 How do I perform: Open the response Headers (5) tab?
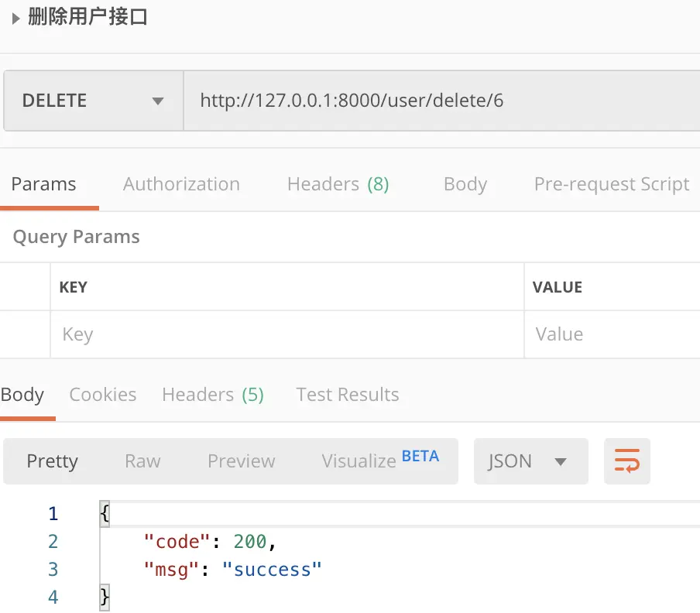point(213,395)
